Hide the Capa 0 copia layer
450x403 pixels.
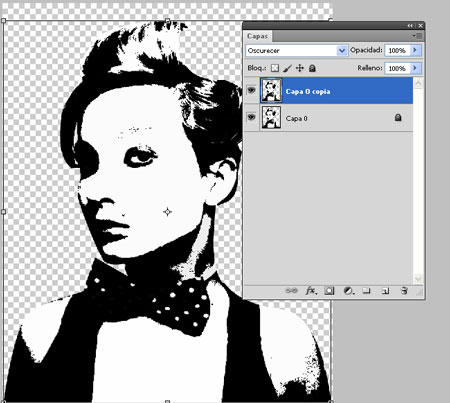[x=251, y=90]
